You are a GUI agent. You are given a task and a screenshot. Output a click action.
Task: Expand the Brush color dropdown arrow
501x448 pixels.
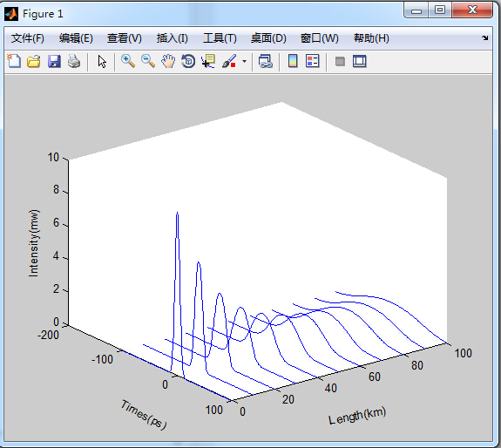tap(245, 61)
